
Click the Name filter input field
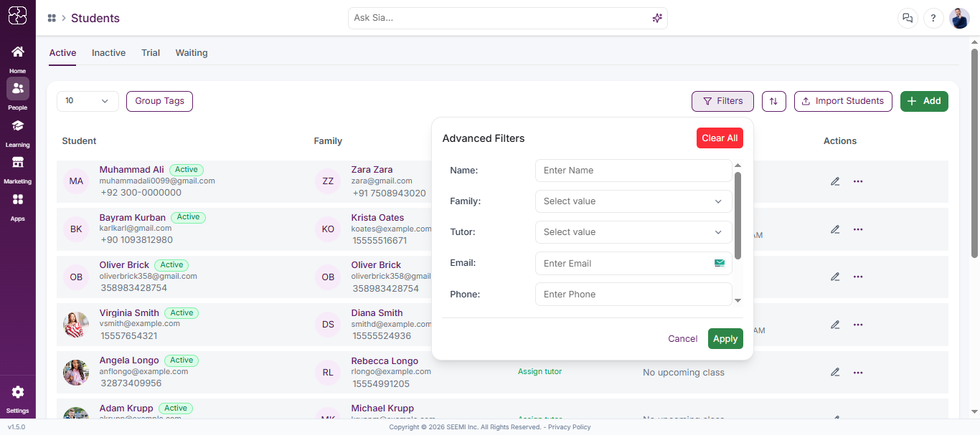tap(633, 171)
